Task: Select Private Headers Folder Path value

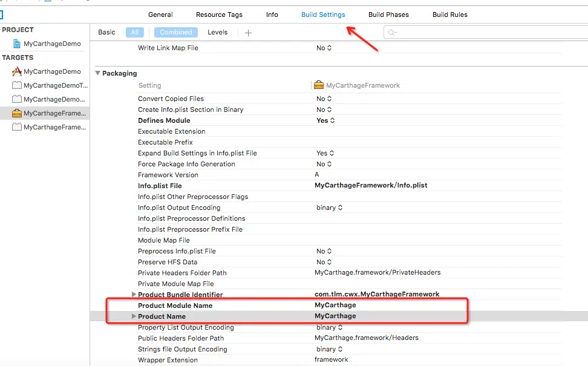Action: click(377, 272)
